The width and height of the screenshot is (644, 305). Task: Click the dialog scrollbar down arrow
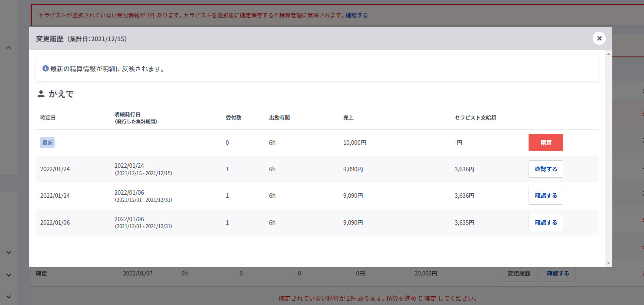click(x=608, y=263)
